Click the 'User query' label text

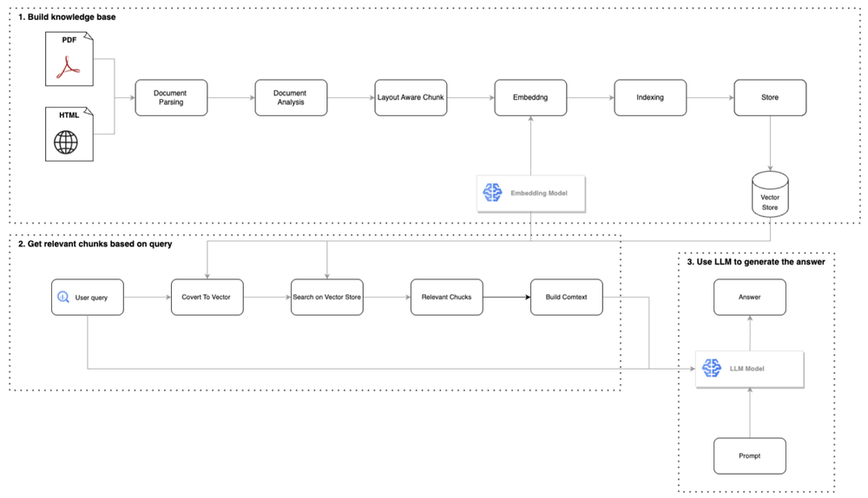point(91,298)
